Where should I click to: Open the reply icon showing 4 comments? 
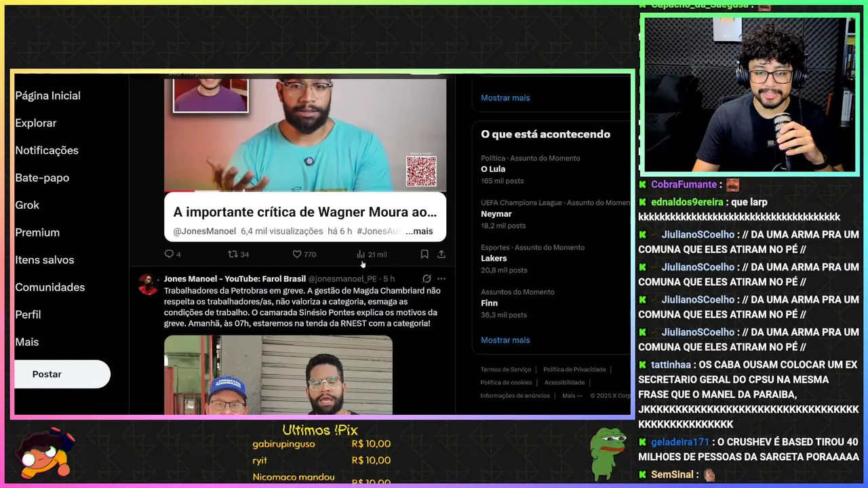coord(170,254)
